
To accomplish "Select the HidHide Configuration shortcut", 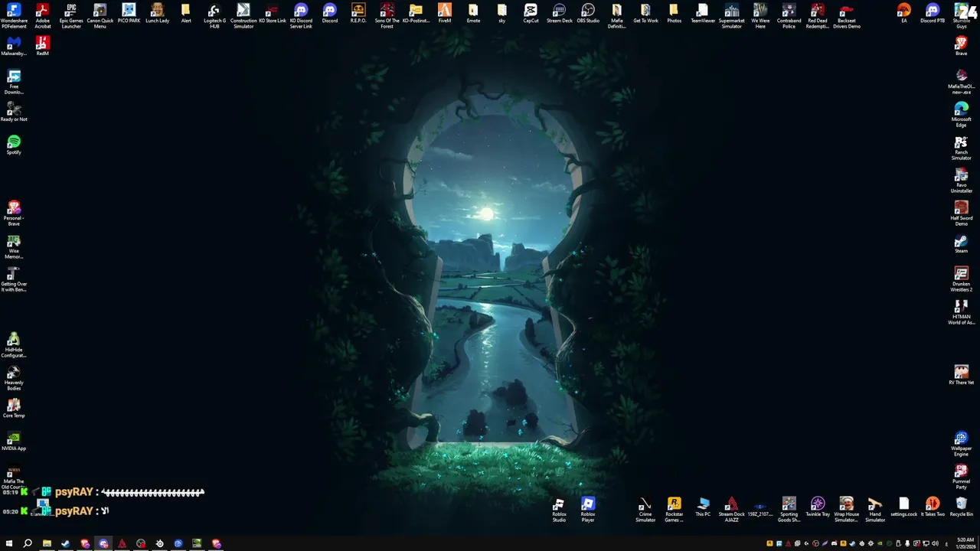I will [x=14, y=345].
